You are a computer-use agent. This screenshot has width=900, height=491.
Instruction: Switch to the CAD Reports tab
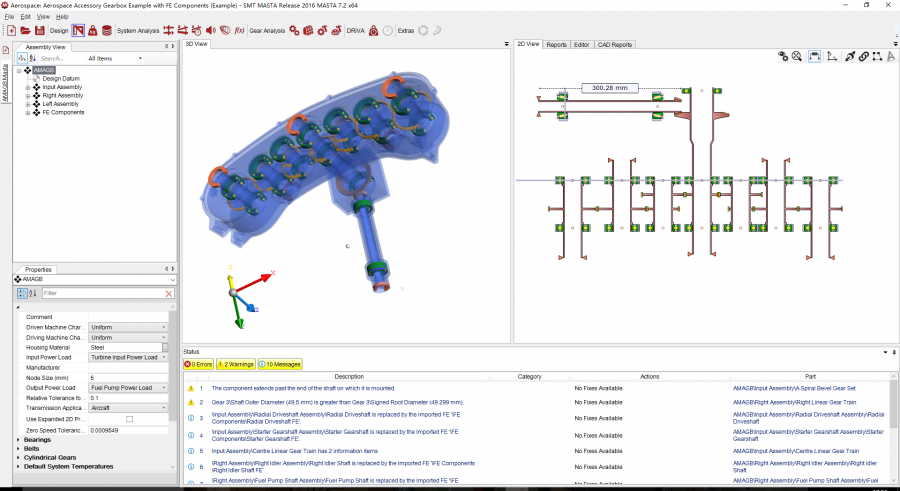pos(615,44)
